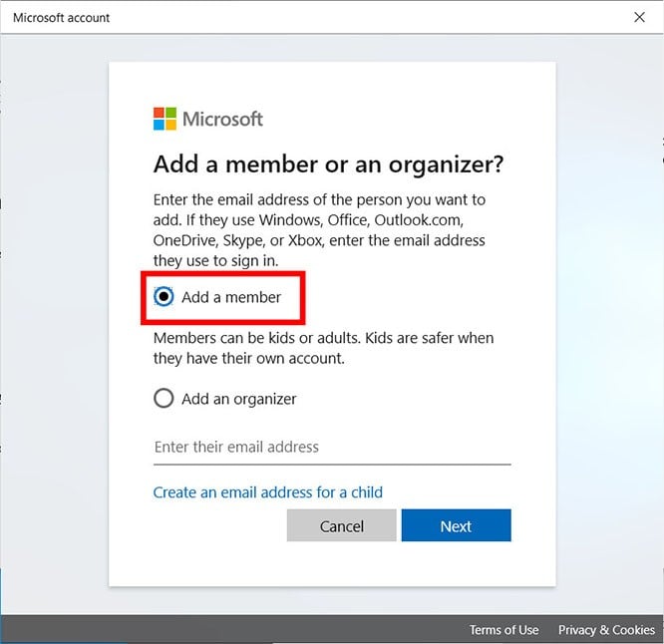Open the Privacy & Cookies link
The image size is (664, 644).
coord(606,630)
